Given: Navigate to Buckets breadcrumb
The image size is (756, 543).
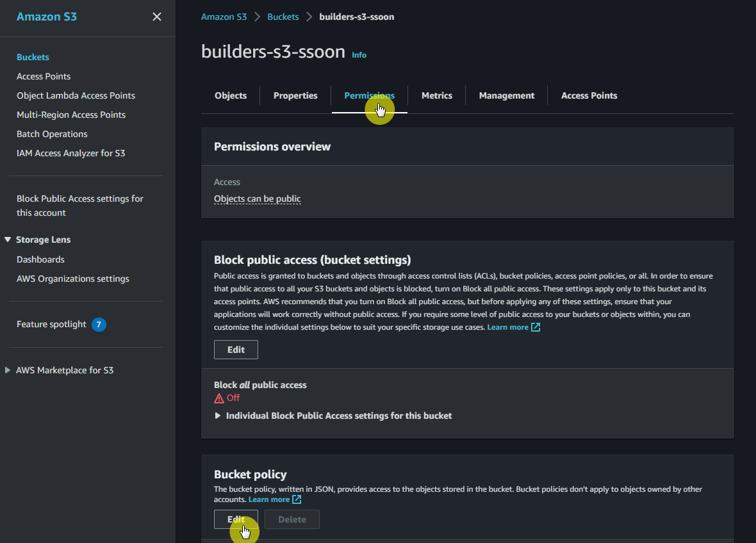Looking at the screenshot, I should click(283, 17).
